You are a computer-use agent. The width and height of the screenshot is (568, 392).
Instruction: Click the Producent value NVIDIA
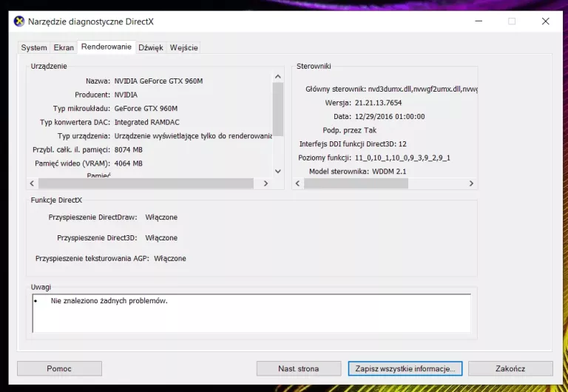point(126,95)
